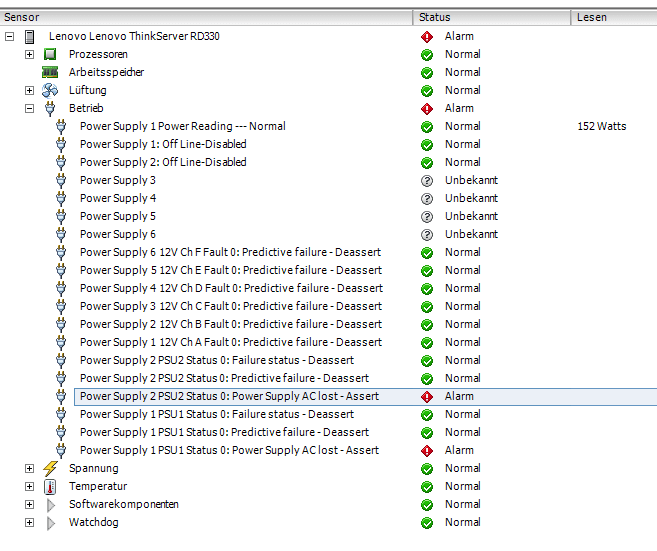
Task: Click the green check icon for Power Supply 1 Power Reading
Action: point(427,127)
